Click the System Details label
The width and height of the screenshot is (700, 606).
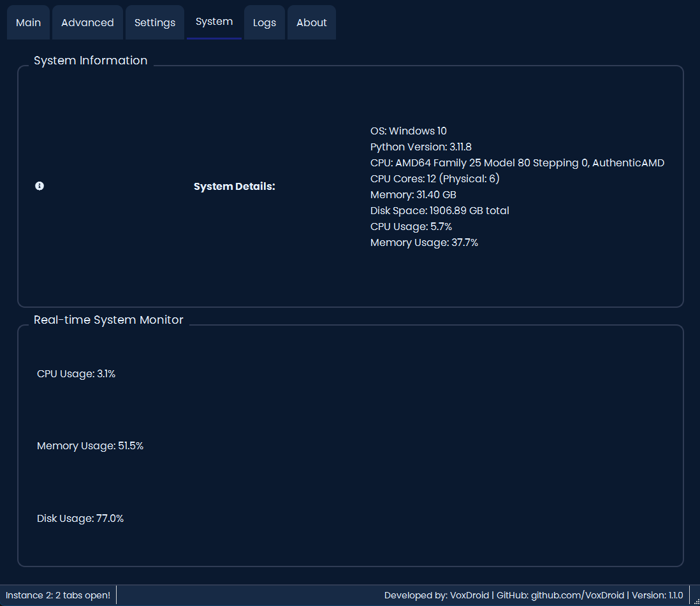pyautogui.click(x=234, y=186)
